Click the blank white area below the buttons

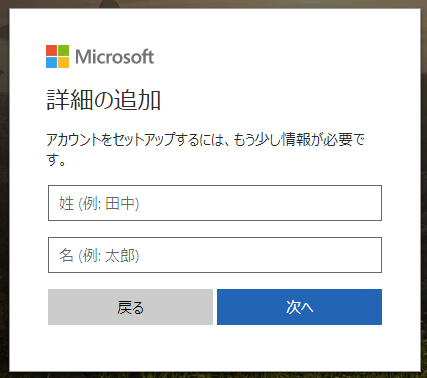pyautogui.click(x=215, y=348)
